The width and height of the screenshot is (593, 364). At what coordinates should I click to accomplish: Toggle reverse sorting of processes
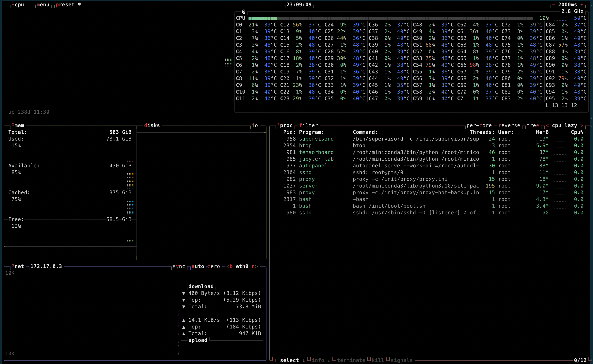tap(509, 125)
